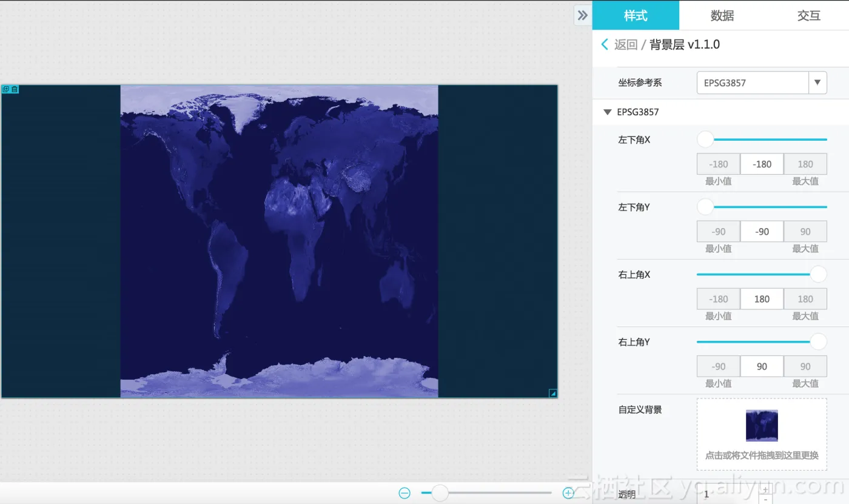Edit the 右上角X value field 180
Image resolution: width=849 pixels, height=504 pixels.
coord(762,298)
